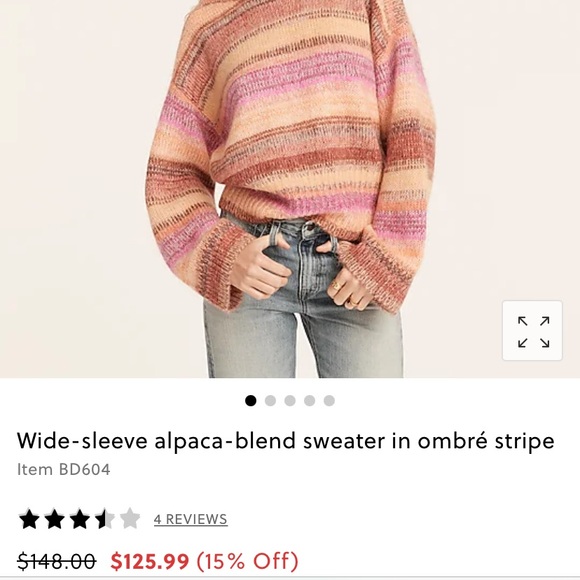Go to the third carousel image dot
Screen dimensions: 580x580
(290, 401)
